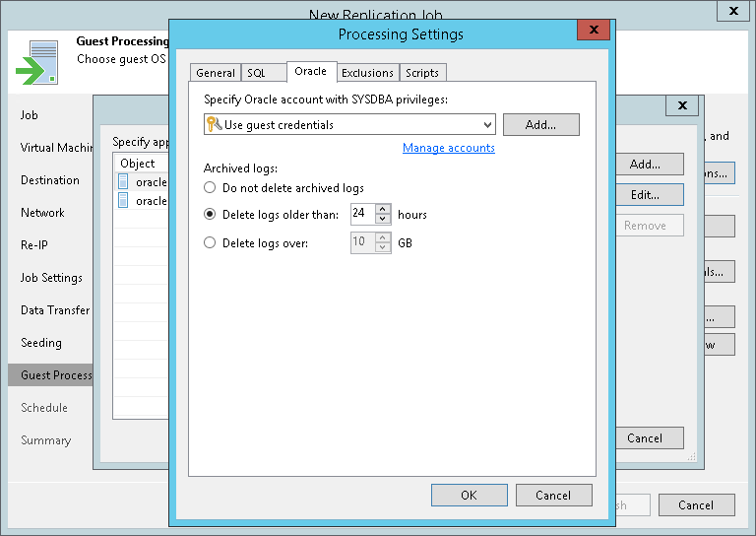The width and height of the screenshot is (756, 536).
Task: Click the Object column header
Action: point(141,164)
